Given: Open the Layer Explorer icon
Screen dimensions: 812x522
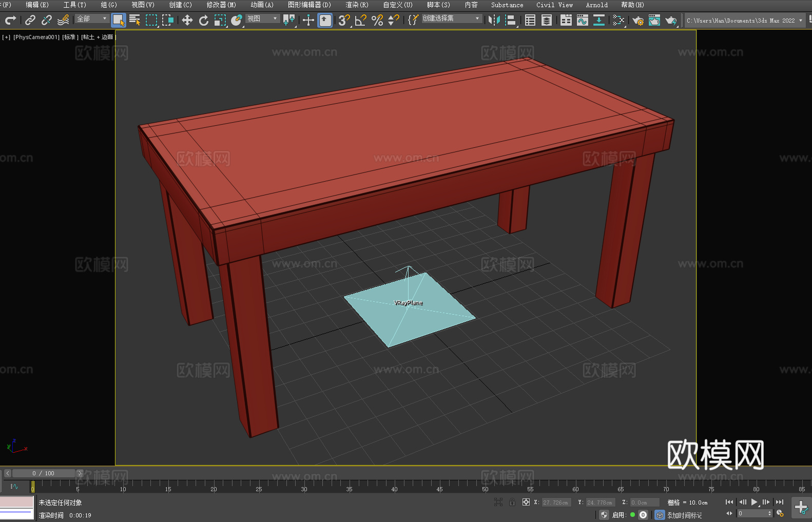Looking at the screenshot, I should [x=547, y=20].
